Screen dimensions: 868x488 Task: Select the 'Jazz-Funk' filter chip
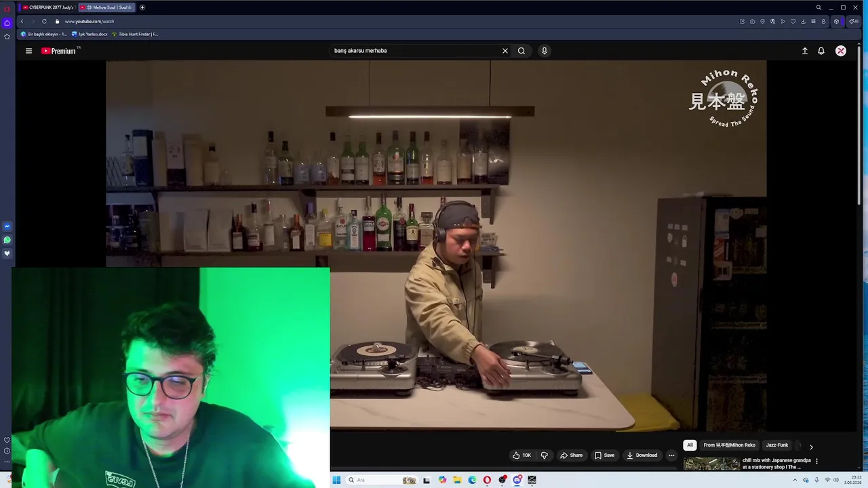coord(777,445)
